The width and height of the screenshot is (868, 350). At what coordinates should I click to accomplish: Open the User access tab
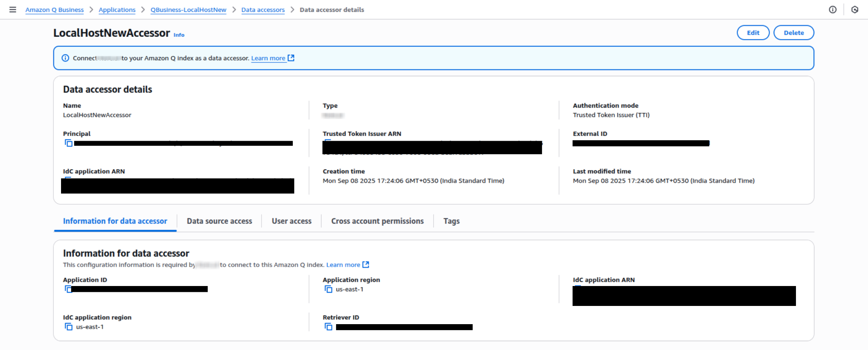(292, 221)
